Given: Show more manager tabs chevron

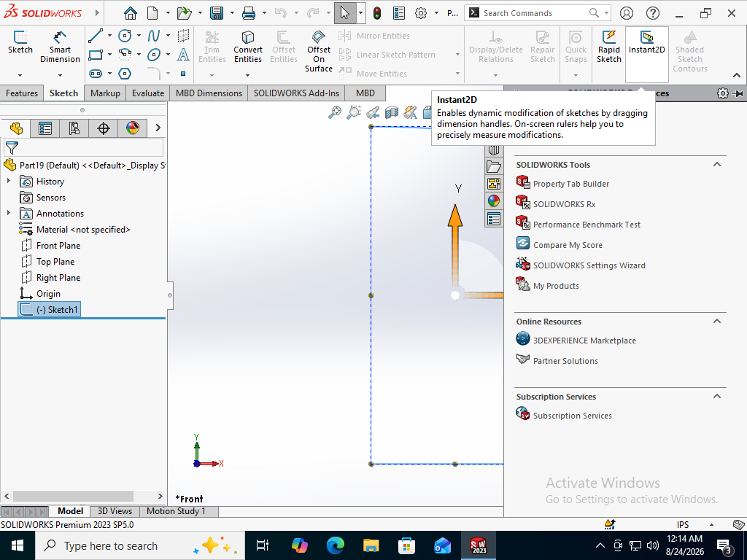Looking at the screenshot, I should click(x=158, y=128).
